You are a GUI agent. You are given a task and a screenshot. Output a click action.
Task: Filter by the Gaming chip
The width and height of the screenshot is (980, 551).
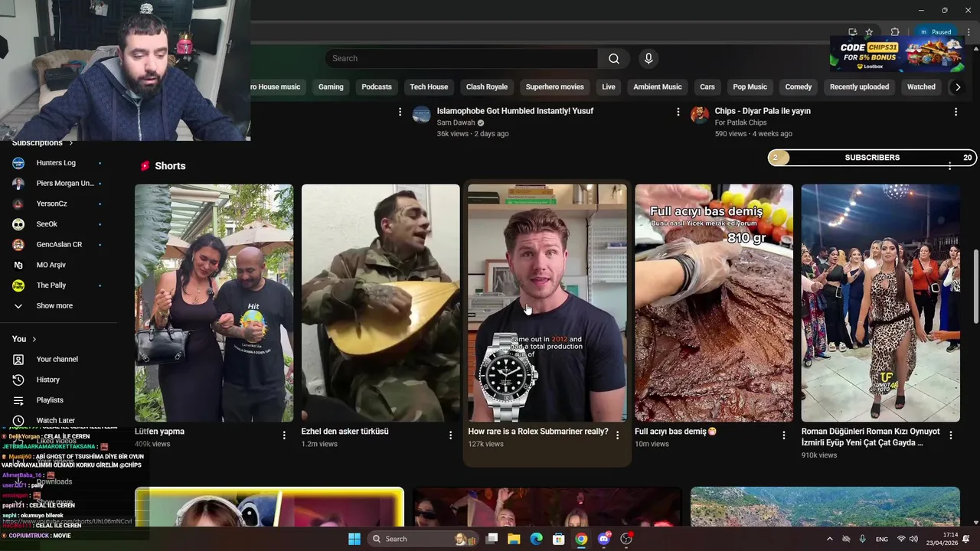coord(331,87)
